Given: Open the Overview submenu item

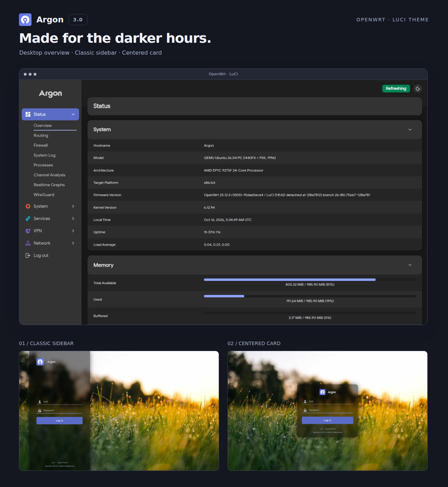Looking at the screenshot, I should [x=43, y=125].
